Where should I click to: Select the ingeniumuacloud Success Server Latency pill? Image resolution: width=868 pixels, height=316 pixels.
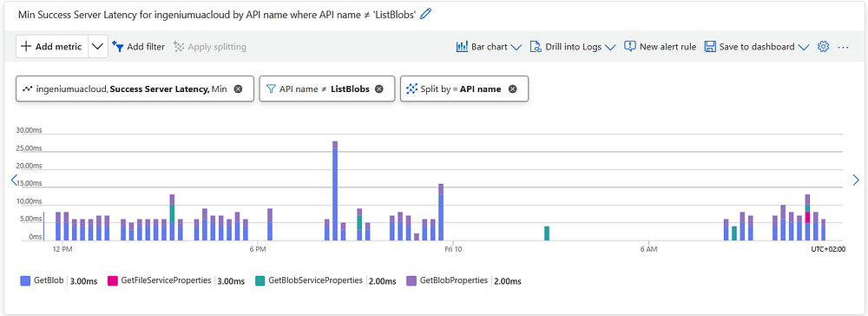pos(135,89)
